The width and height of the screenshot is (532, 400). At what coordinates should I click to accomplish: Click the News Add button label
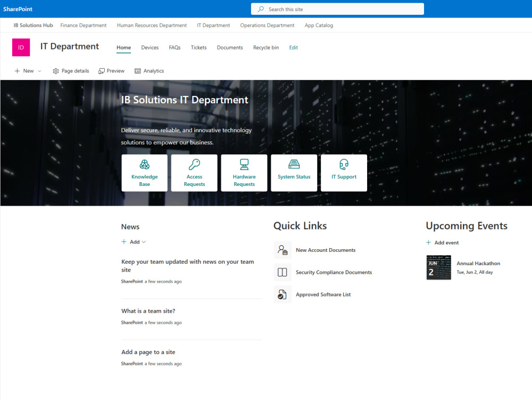pos(135,242)
